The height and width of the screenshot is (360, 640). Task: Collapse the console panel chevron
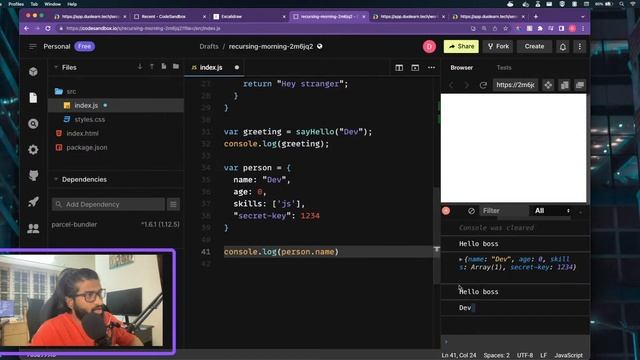pyautogui.click(x=580, y=211)
